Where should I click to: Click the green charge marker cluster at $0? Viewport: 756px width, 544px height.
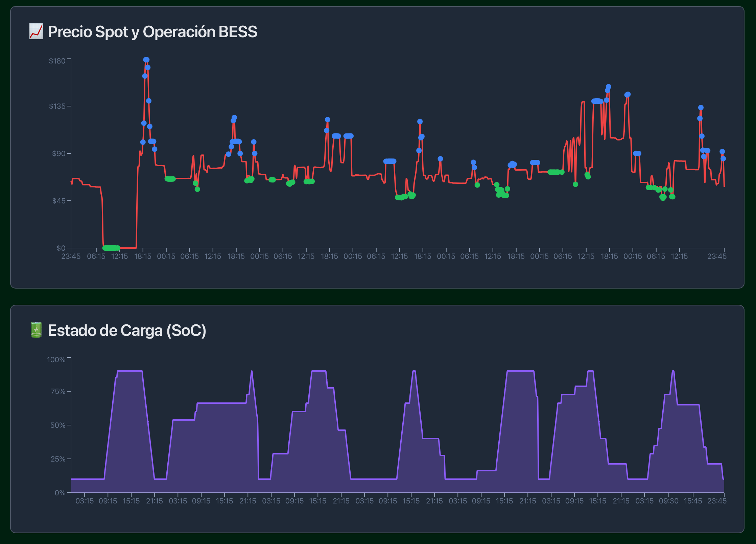point(111,248)
